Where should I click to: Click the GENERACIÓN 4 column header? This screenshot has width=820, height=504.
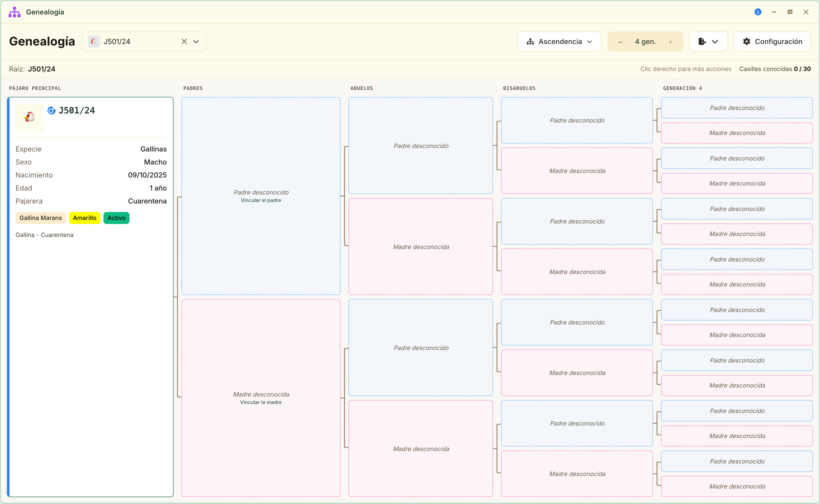point(682,88)
